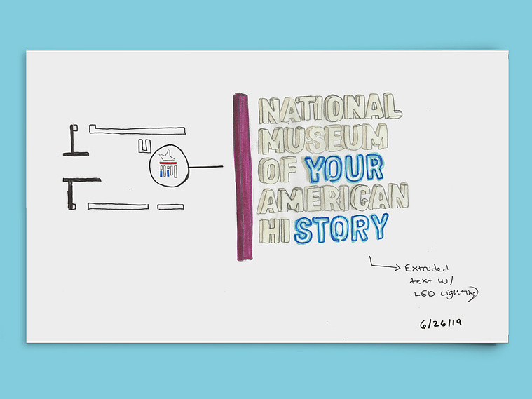Click the gray letters HI before STORY

275,231
